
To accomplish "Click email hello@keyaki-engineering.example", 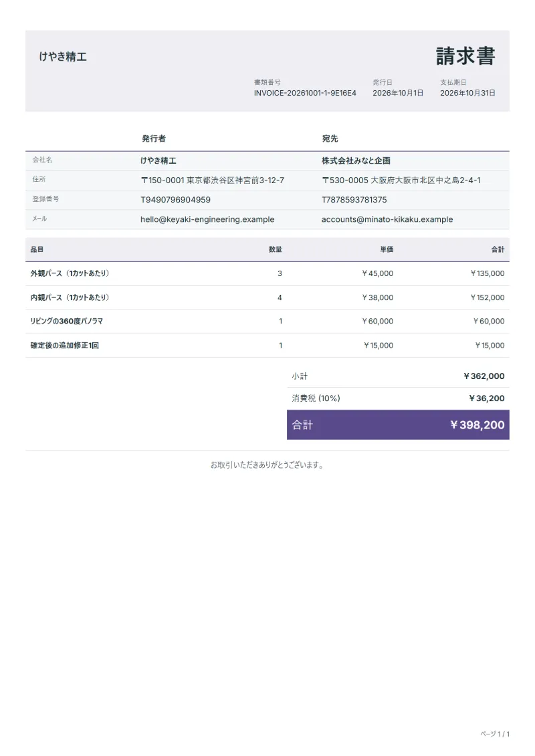I will tap(207, 219).
